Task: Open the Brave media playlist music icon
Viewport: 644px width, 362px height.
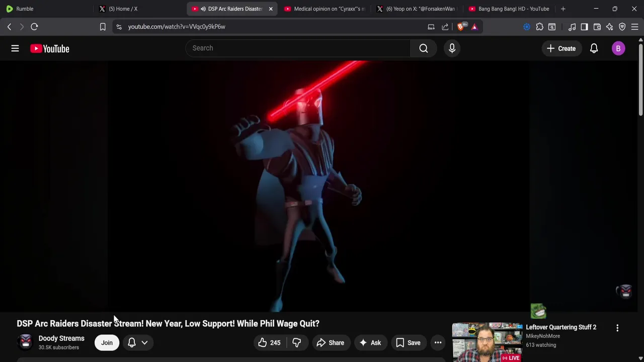Action: 572,27
